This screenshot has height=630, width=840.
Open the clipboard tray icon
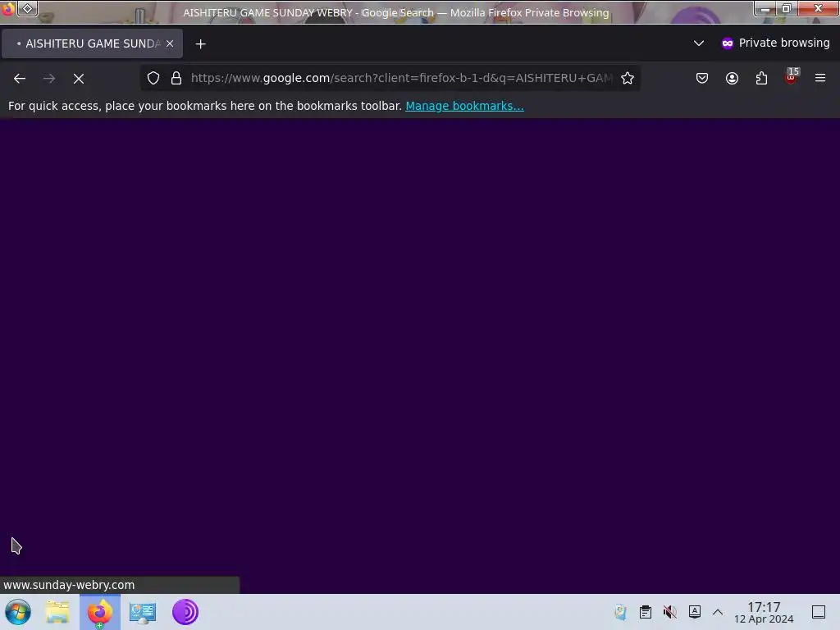(646, 612)
